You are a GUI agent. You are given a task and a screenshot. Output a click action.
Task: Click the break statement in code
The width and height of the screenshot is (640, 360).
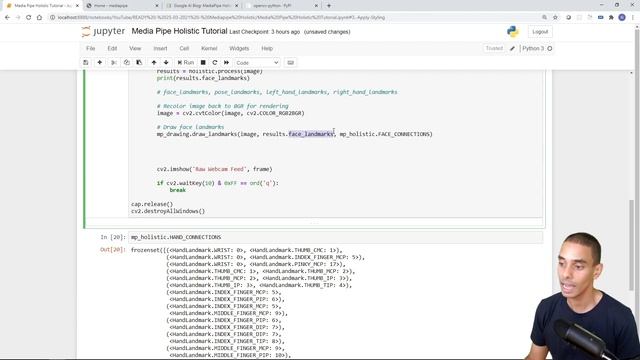[x=178, y=190]
